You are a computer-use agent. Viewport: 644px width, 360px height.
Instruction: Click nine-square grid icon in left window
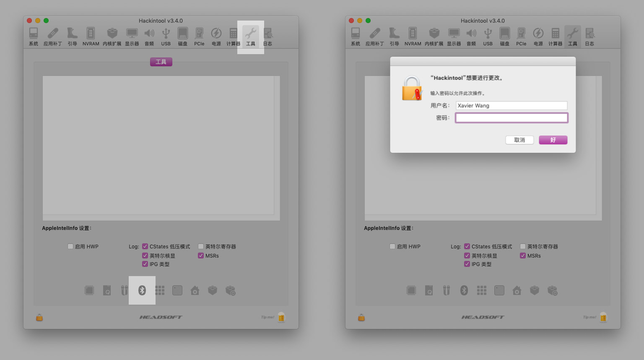160,290
